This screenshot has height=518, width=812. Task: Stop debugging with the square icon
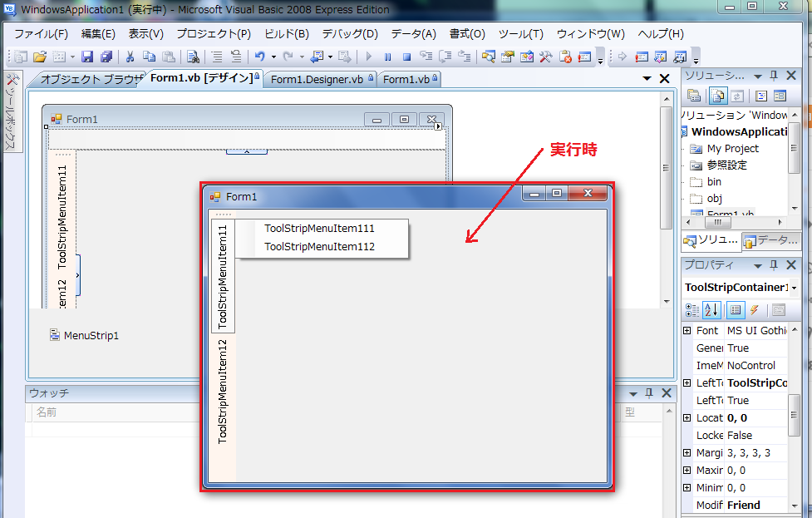(406, 57)
